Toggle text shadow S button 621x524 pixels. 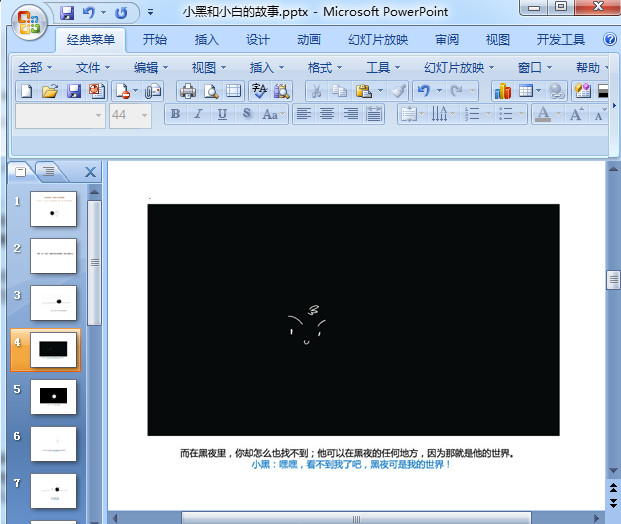[x=246, y=114]
